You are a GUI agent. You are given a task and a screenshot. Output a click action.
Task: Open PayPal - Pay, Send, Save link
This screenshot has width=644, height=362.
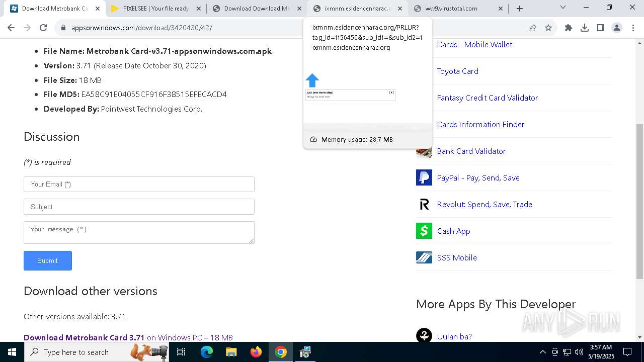point(478,177)
